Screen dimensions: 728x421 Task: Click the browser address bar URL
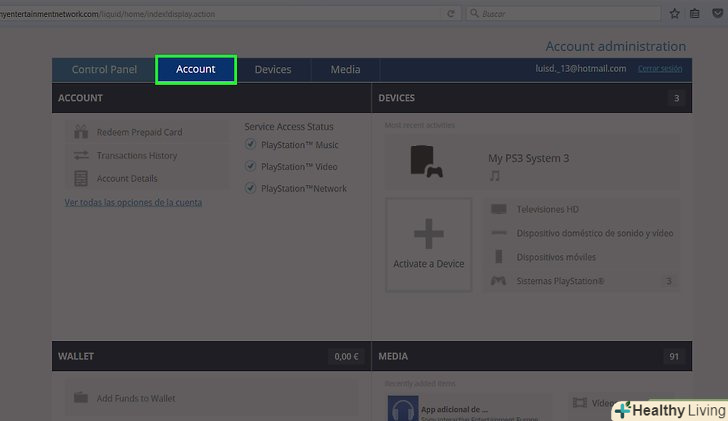[108, 14]
